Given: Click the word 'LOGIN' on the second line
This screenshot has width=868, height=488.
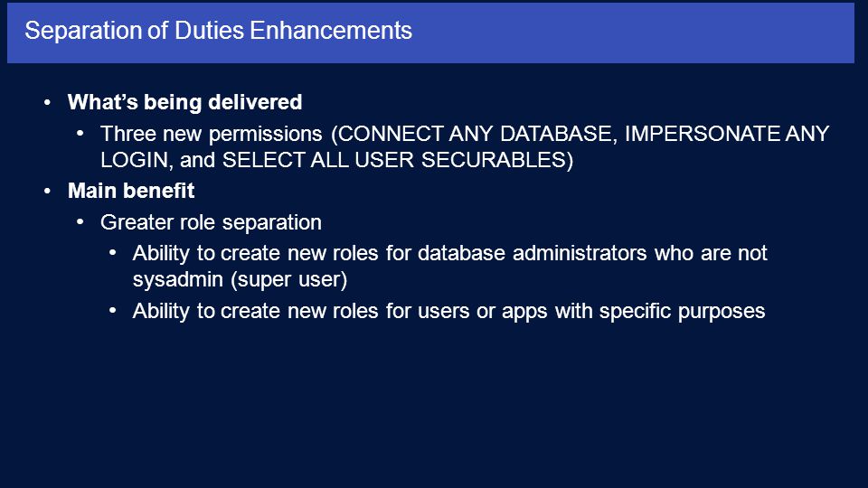Looking at the screenshot, I should (134, 160).
